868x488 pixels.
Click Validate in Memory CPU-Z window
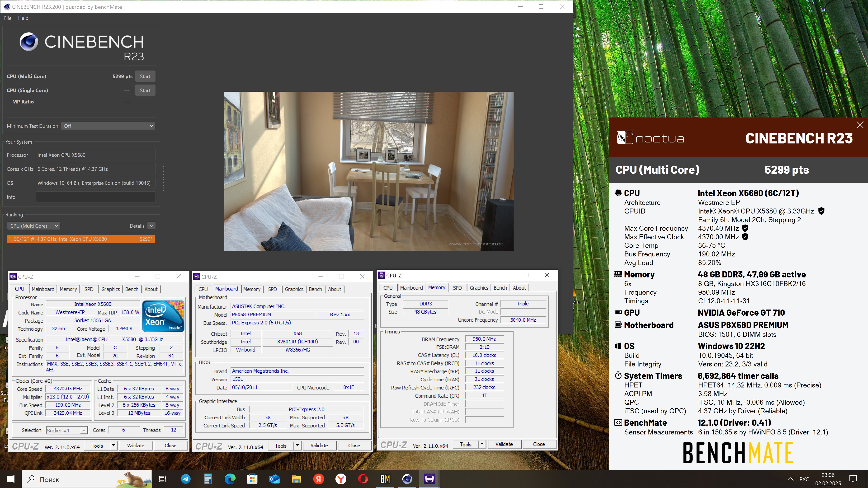(x=504, y=444)
